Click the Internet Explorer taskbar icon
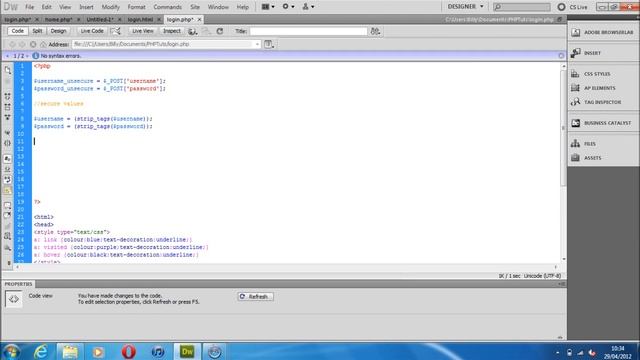 (41, 351)
